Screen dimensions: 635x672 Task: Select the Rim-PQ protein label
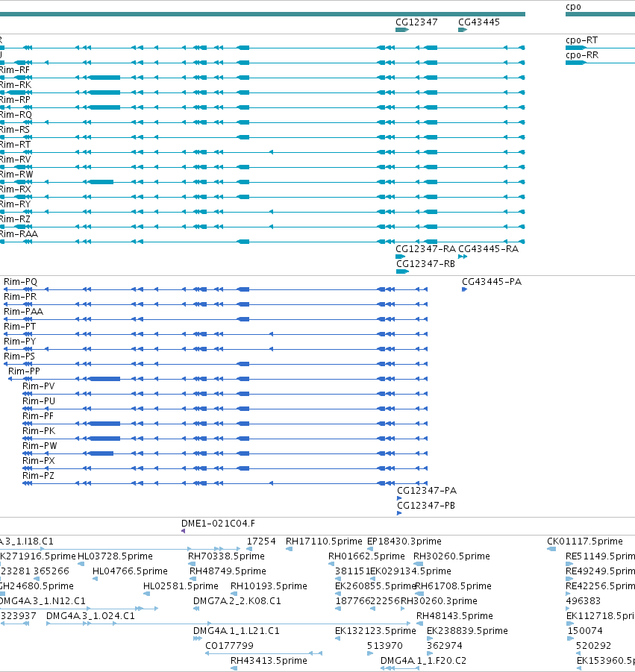tap(21, 282)
